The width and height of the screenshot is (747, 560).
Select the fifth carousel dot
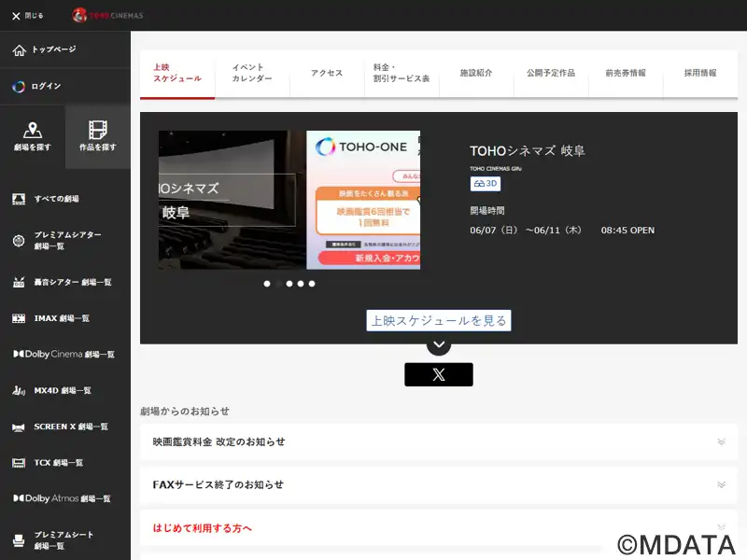pyautogui.click(x=312, y=284)
